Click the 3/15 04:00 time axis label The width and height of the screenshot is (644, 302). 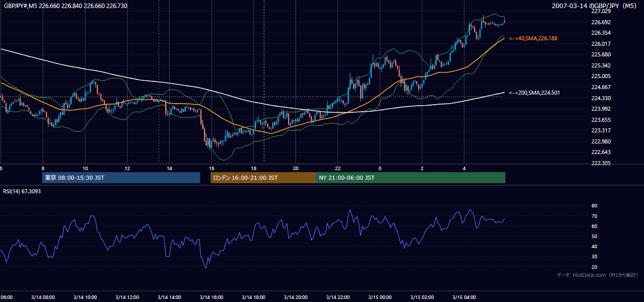tap(465, 297)
